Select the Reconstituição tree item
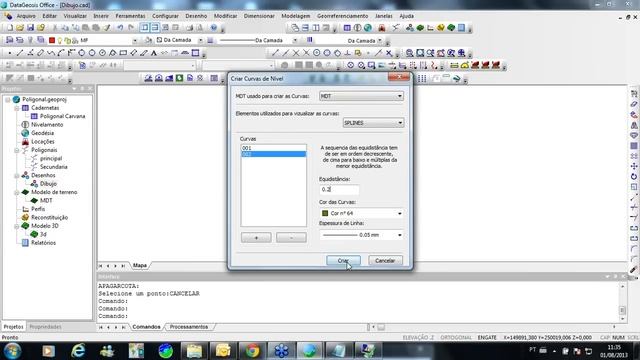This screenshot has width=640, height=360. click(x=49, y=218)
